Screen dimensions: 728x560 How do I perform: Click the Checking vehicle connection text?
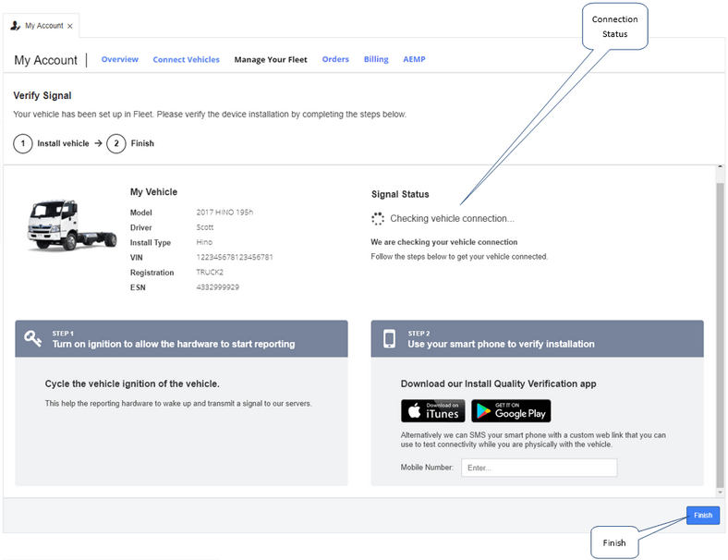[452, 219]
